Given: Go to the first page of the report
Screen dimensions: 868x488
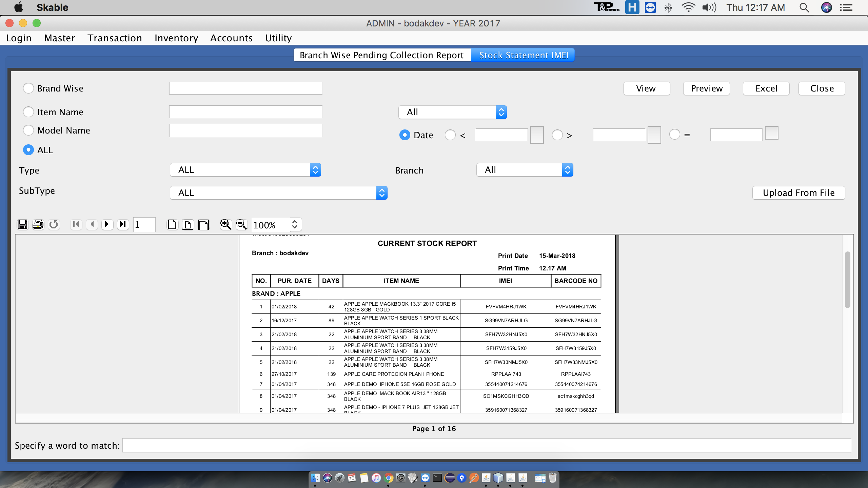Looking at the screenshot, I should pyautogui.click(x=76, y=224).
